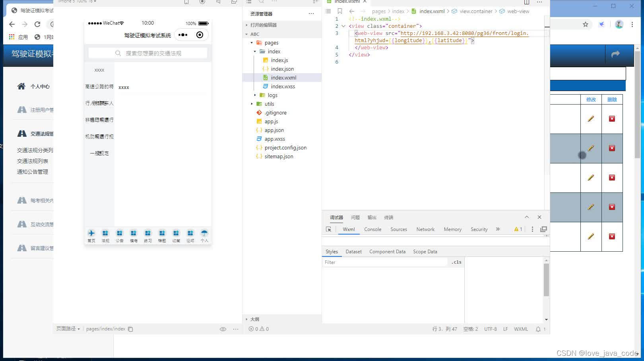This screenshot has height=361, width=644.
Task: Open the 资源管理器 panel more actions menu
Action: click(x=311, y=14)
